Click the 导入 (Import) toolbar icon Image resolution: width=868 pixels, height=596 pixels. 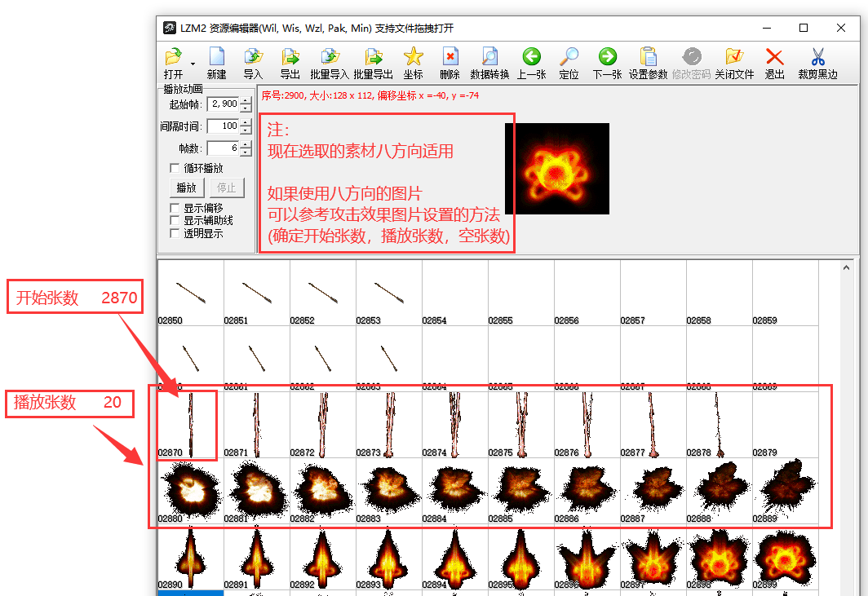[253, 57]
